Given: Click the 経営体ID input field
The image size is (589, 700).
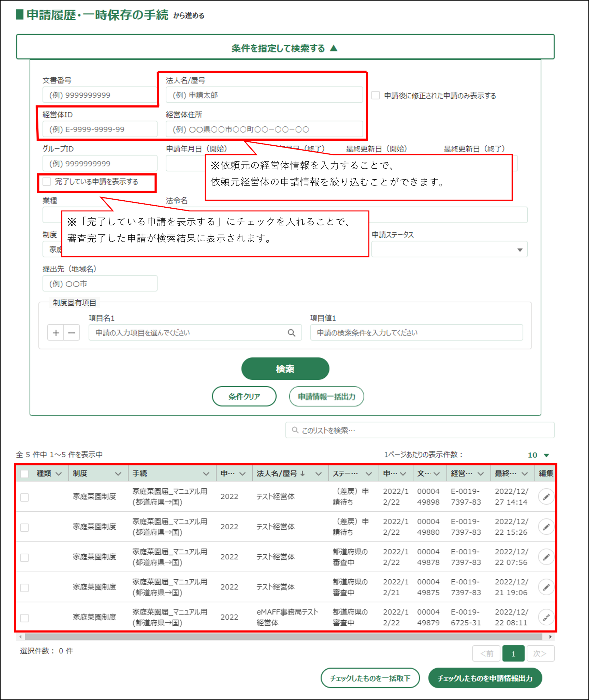Looking at the screenshot, I should pyautogui.click(x=100, y=129).
